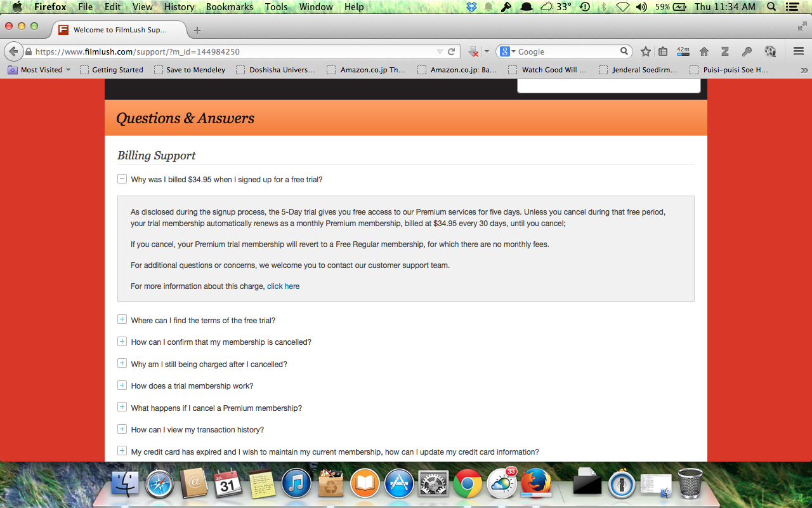This screenshot has height=508, width=812.
Task: Click inside the Google search field
Action: point(566,52)
